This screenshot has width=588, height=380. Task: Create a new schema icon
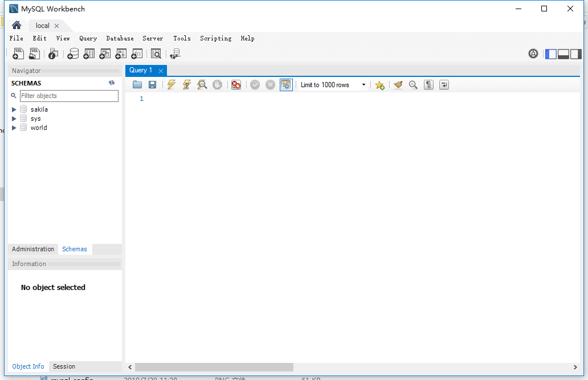tap(73, 54)
